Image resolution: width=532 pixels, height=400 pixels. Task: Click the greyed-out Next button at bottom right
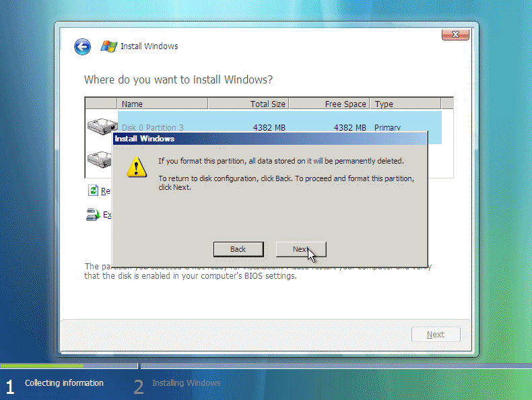[435, 335]
